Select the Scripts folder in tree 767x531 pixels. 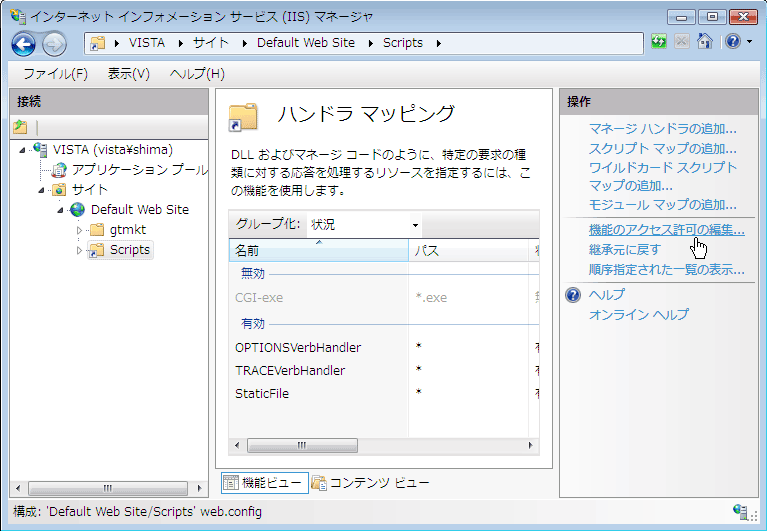point(129,250)
